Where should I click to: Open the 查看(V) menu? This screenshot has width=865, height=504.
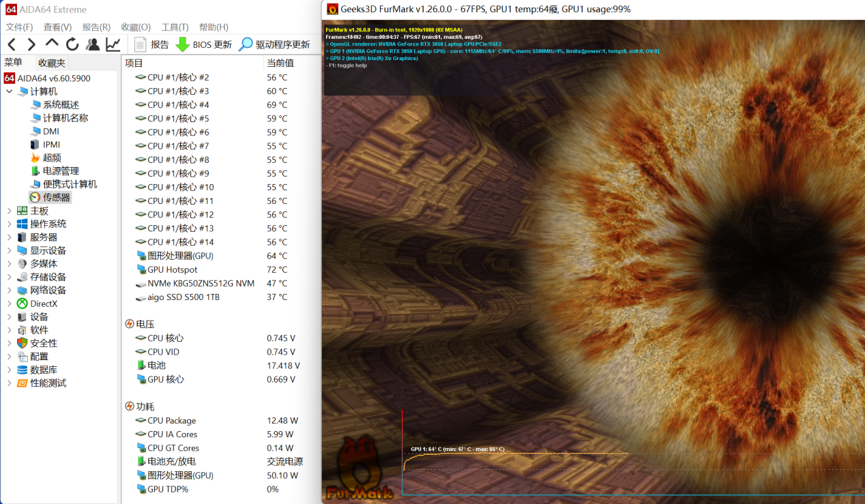(x=57, y=27)
